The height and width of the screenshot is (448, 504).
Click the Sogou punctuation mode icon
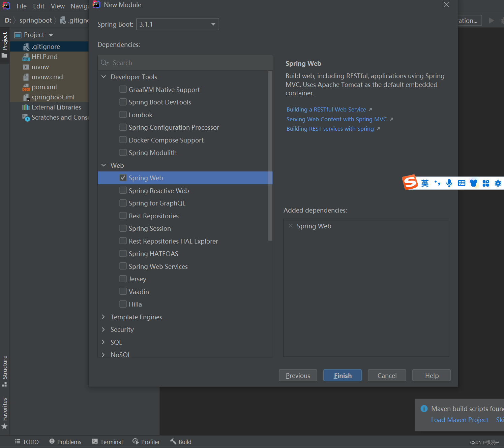tap(437, 183)
